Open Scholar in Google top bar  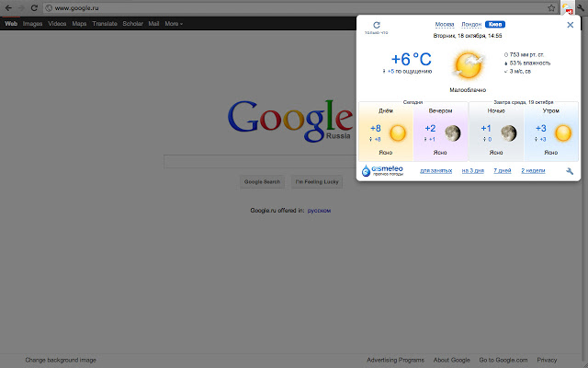click(x=132, y=24)
